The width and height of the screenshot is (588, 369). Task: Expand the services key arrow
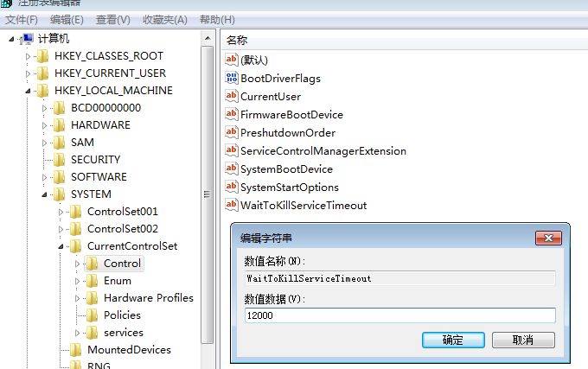coord(78,333)
